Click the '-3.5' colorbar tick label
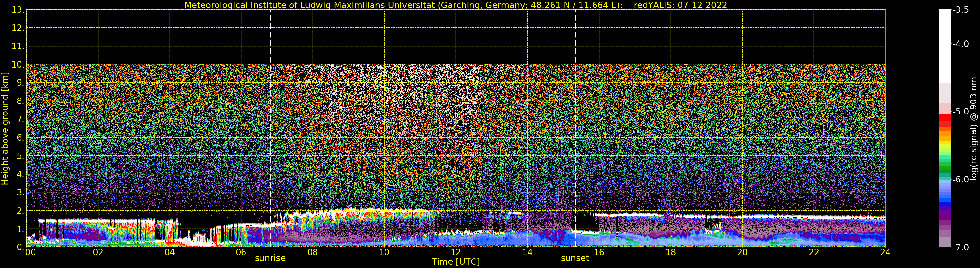The height and width of the screenshot is (268, 980). tap(961, 10)
